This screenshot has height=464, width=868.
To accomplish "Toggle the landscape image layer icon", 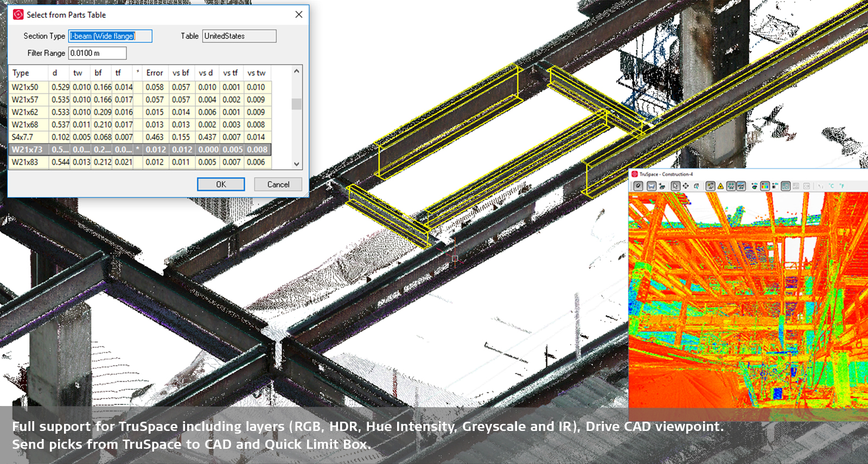I will click(x=741, y=186).
